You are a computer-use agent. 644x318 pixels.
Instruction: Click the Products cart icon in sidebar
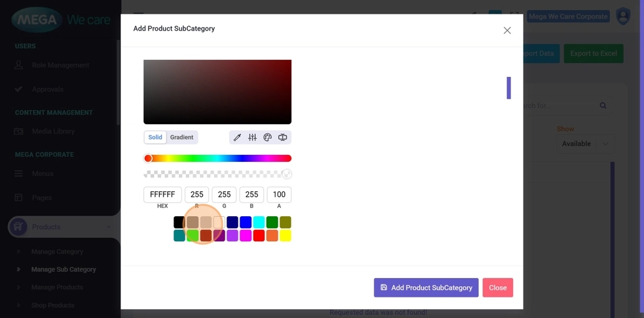click(18, 227)
